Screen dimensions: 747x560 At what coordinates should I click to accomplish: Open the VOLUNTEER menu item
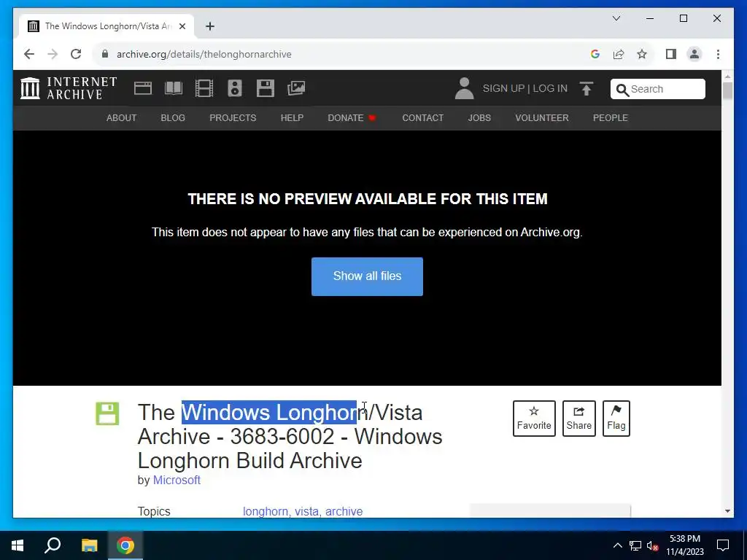[x=542, y=118]
